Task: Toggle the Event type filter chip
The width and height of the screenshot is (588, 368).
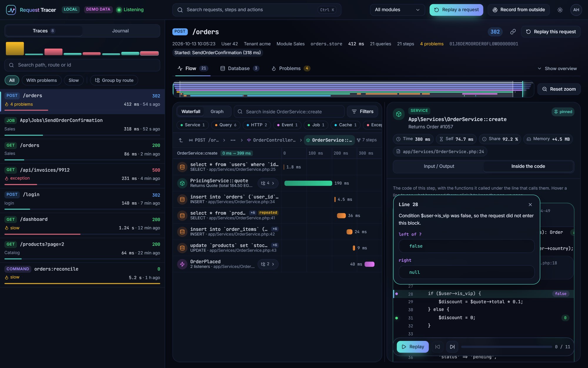Action: point(288,125)
